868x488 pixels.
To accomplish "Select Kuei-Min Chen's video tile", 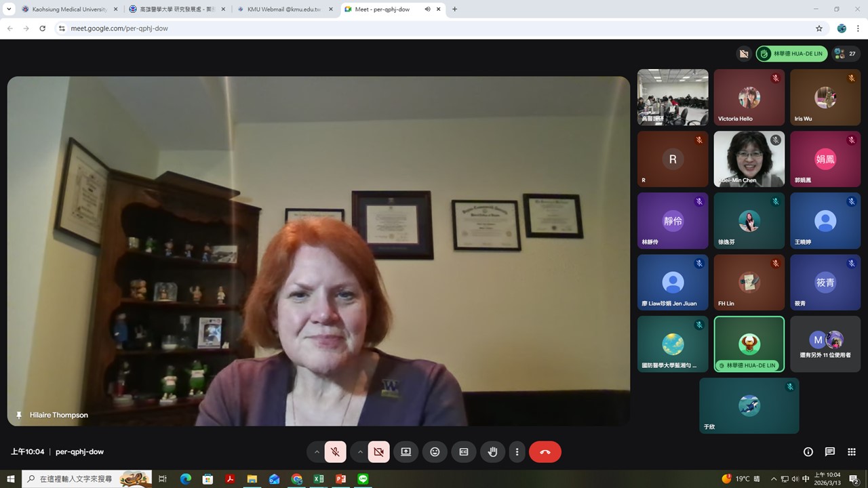I will pyautogui.click(x=749, y=159).
